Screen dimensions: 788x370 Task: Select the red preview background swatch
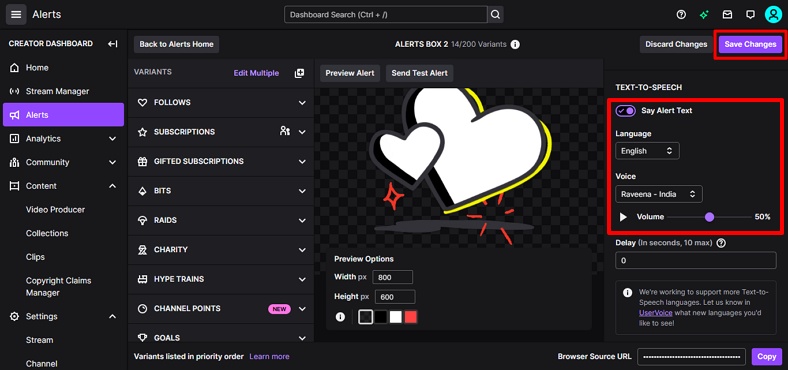411,317
